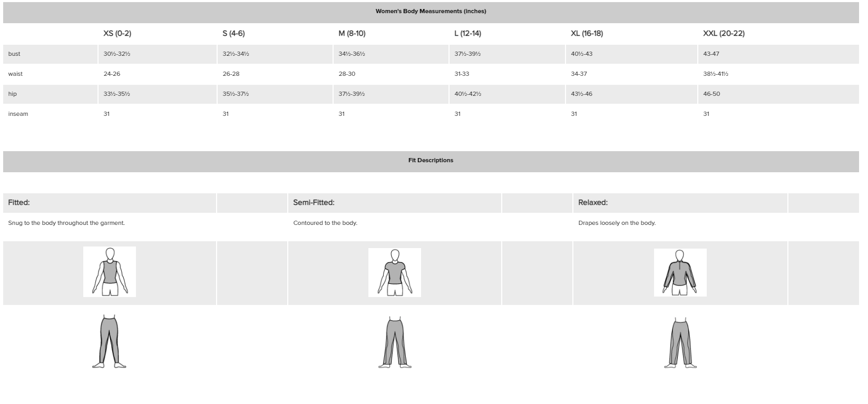The width and height of the screenshot is (868, 404).
Task: Select waist value 38½-41½
Action: click(716, 74)
